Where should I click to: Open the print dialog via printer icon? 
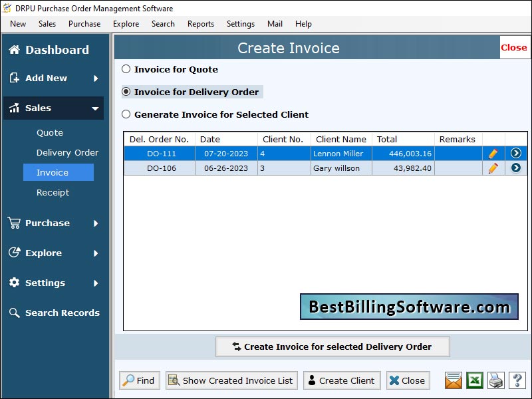pyautogui.click(x=495, y=380)
